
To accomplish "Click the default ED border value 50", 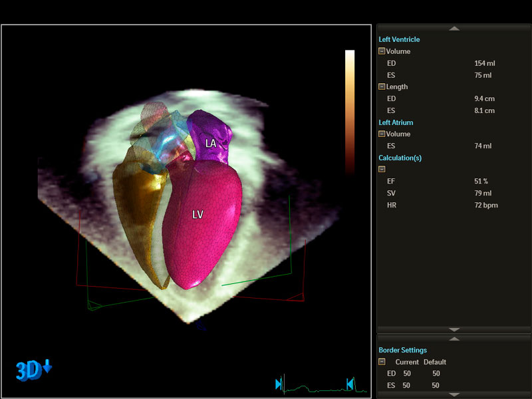I will point(436,374).
